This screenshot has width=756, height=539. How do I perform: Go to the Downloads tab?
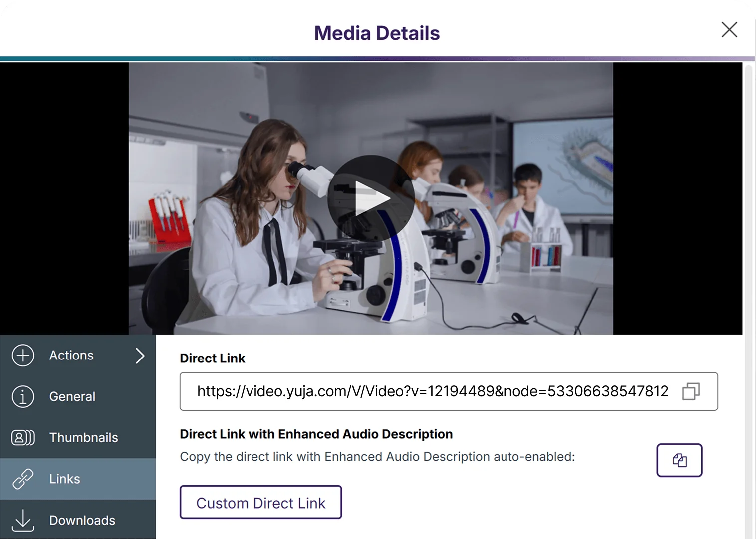click(x=82, y=520)
